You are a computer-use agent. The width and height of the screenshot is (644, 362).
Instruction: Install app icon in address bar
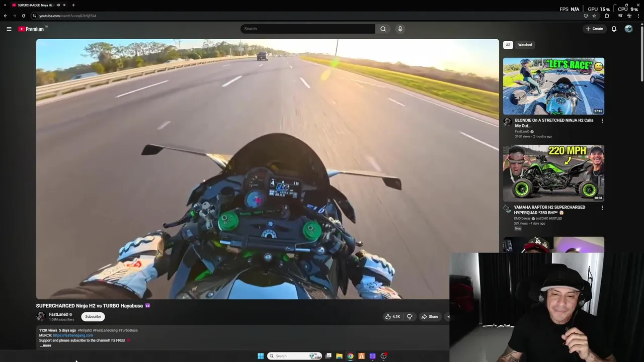(x=586, y=16)
